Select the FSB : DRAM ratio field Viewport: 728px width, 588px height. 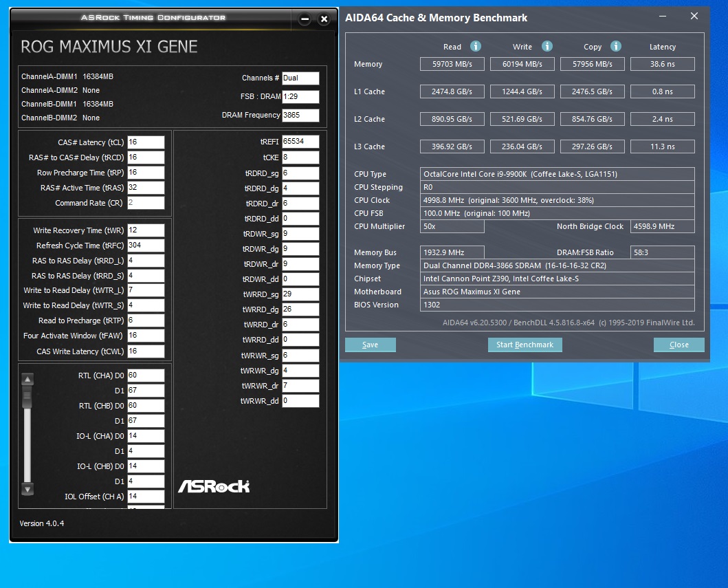300,96
